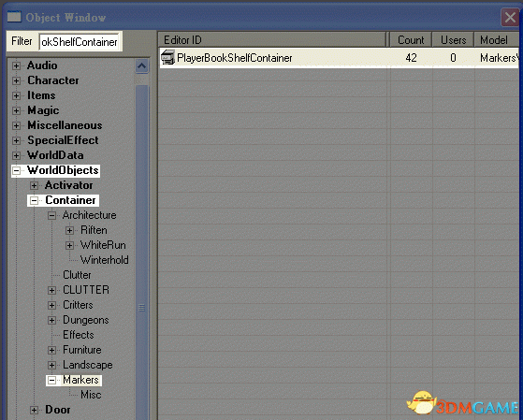The height and width of the screenshot is (420, 523).
Task: Close the Object Window
Action: point(510,17)
